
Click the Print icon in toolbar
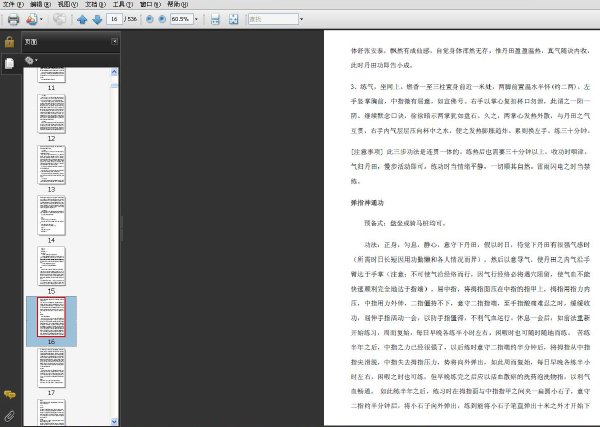(13, 19)
